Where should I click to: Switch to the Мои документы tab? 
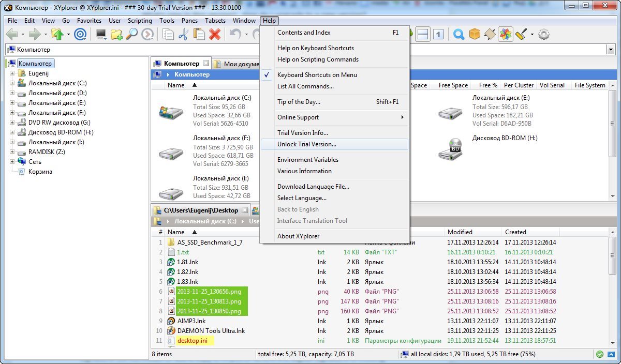click(x=236, y=64)
